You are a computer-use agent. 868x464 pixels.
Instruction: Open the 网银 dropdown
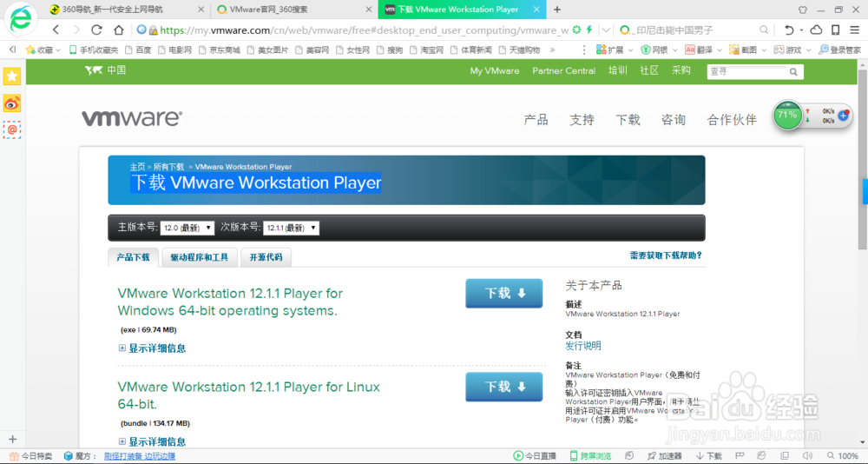tap(659, 50)
